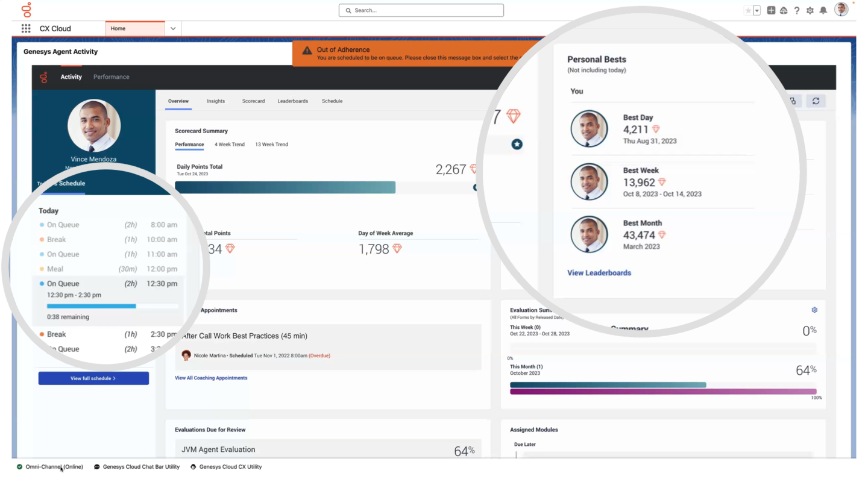Click the Evaluation Summary settings gear

pos(814,310)
